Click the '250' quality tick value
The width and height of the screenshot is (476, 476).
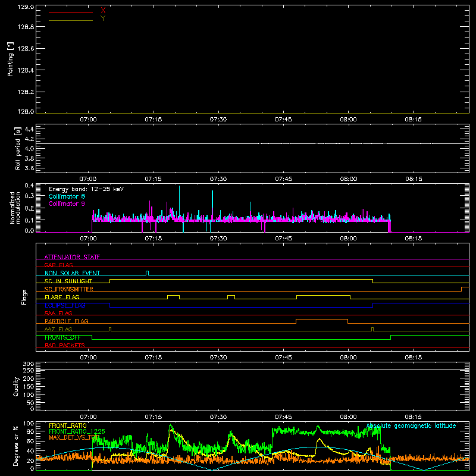(x=28, y=370)
